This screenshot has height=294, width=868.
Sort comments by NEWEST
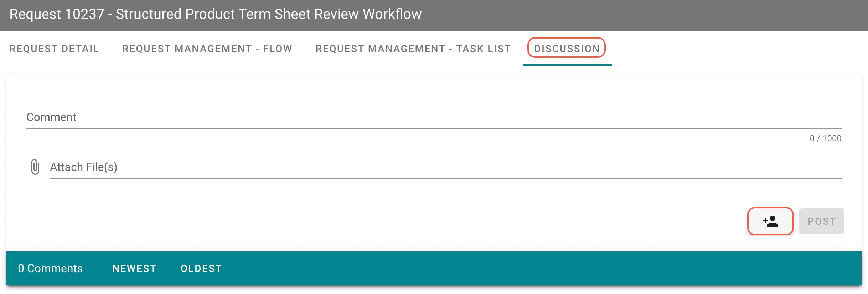pyautogui.click(x=134, y=268)
